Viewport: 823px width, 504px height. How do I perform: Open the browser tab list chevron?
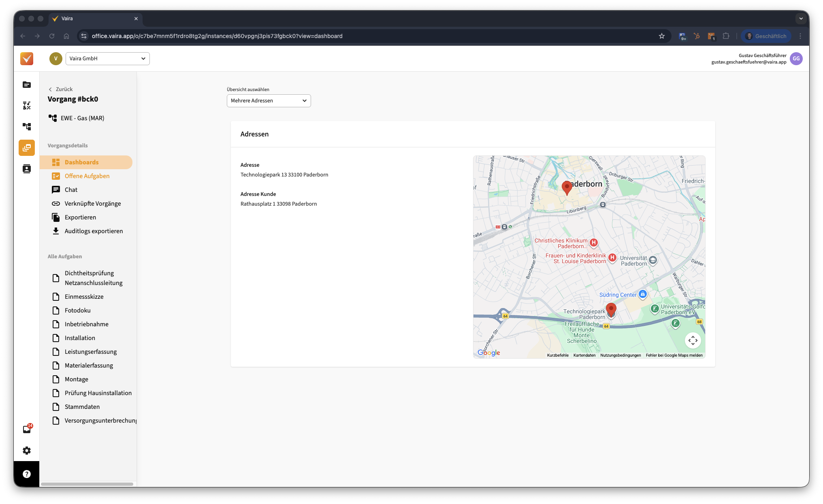point(800,19)
